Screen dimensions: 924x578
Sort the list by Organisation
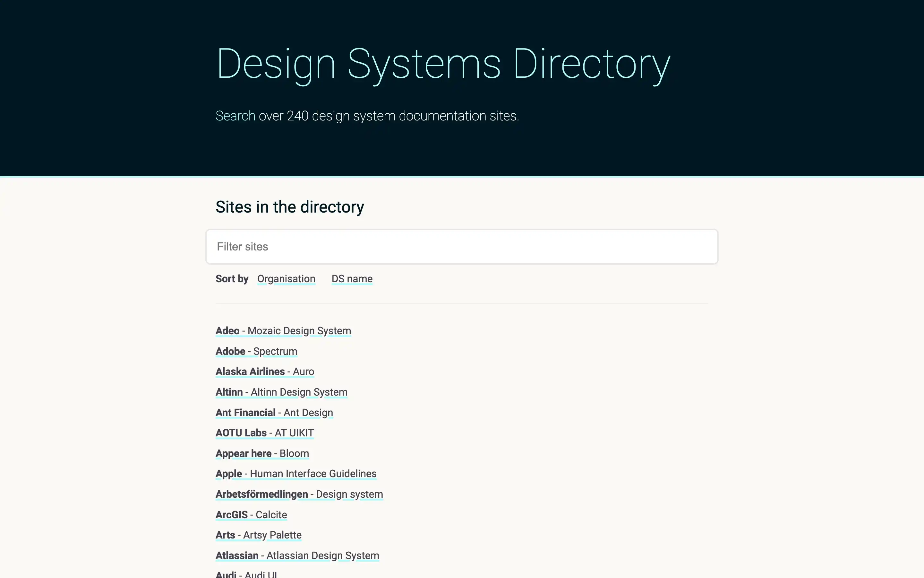[286, 279]
